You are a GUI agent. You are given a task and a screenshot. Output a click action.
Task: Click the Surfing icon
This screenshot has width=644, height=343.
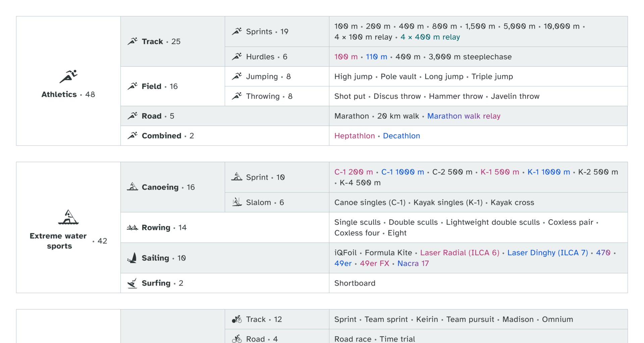pos(132,283)
